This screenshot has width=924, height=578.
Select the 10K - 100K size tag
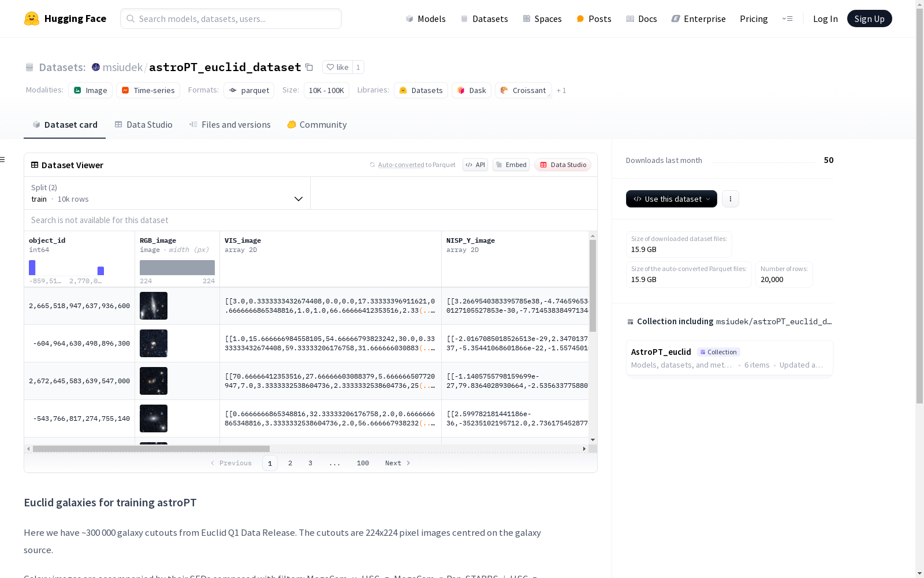click(x=326, y=90)
